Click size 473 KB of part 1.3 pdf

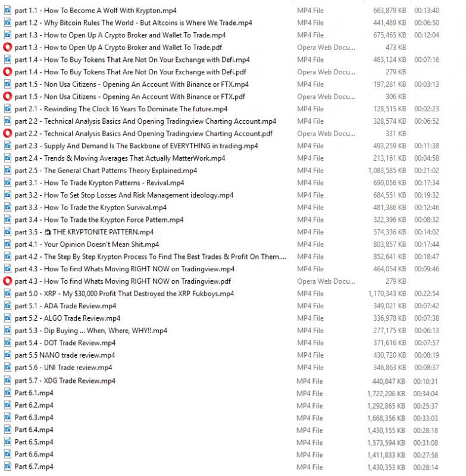tap(395, 48)
